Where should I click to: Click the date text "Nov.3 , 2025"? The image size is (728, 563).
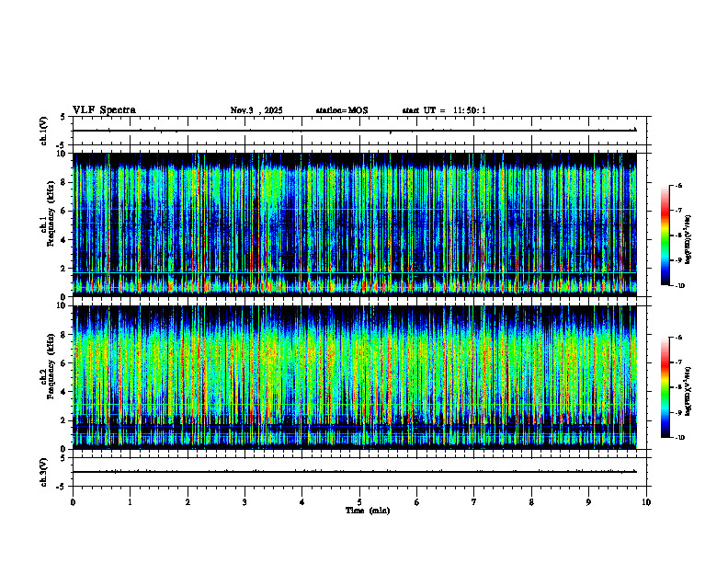(256, 110)
